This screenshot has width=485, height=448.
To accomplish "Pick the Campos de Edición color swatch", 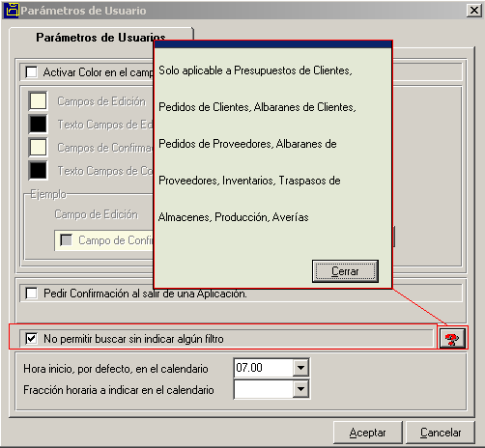I will point(38,100).
